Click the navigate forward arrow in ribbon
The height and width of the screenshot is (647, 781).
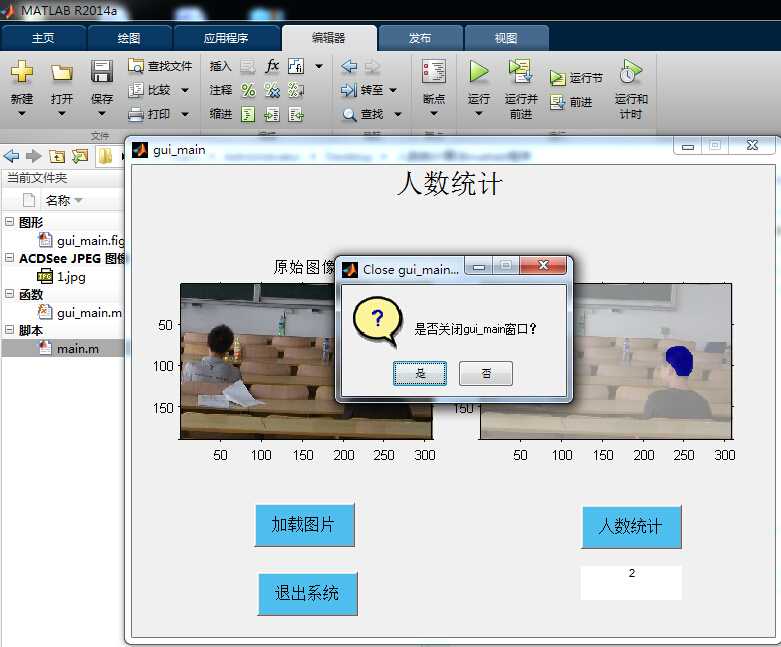(373, 66)
